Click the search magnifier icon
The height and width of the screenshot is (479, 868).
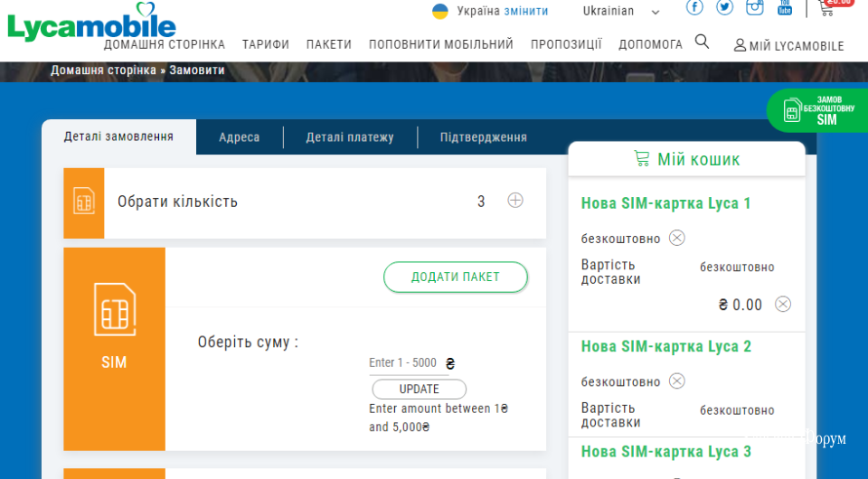[702, 42]
